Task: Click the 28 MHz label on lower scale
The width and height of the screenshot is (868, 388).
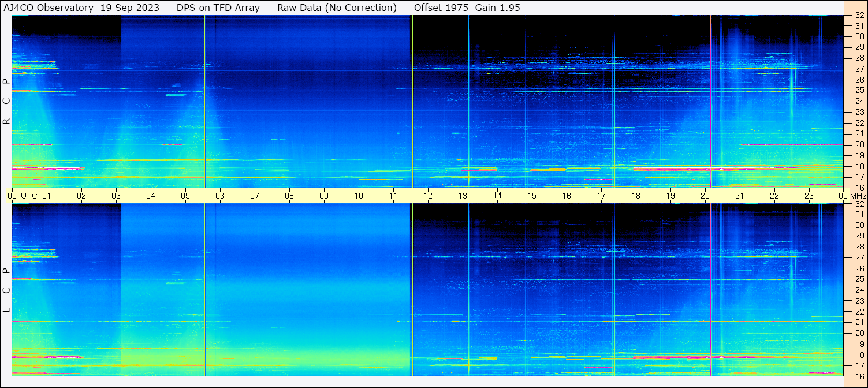Action: tap(859, 247)
